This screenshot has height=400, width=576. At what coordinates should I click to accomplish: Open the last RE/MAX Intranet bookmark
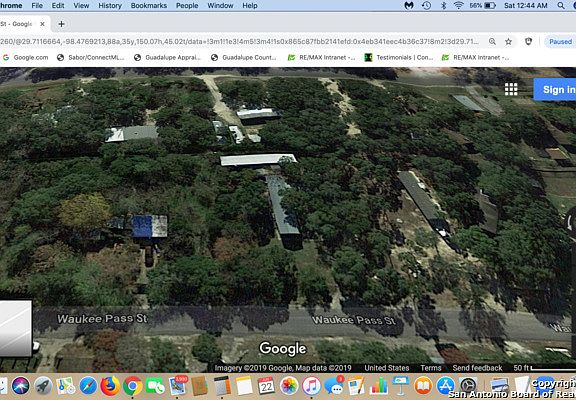pos(475,57)
